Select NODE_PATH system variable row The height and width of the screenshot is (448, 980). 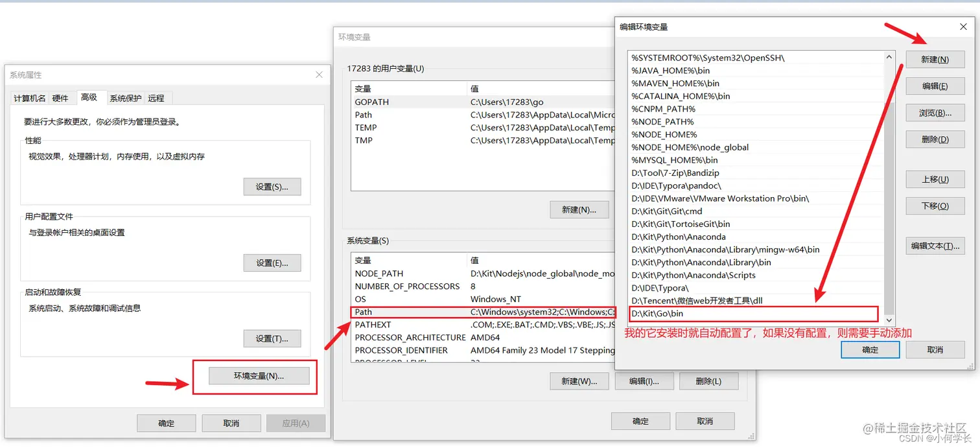[483, 274]
